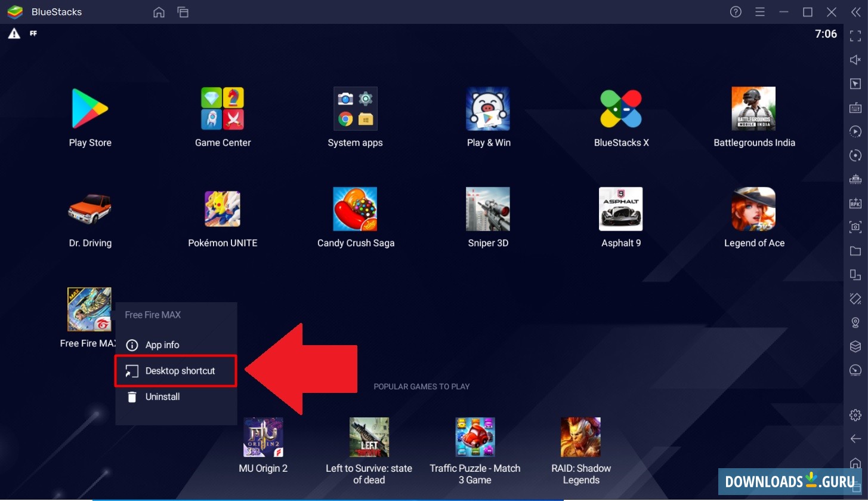
Task: Open the Play Store app
Action: pos(90,108)
